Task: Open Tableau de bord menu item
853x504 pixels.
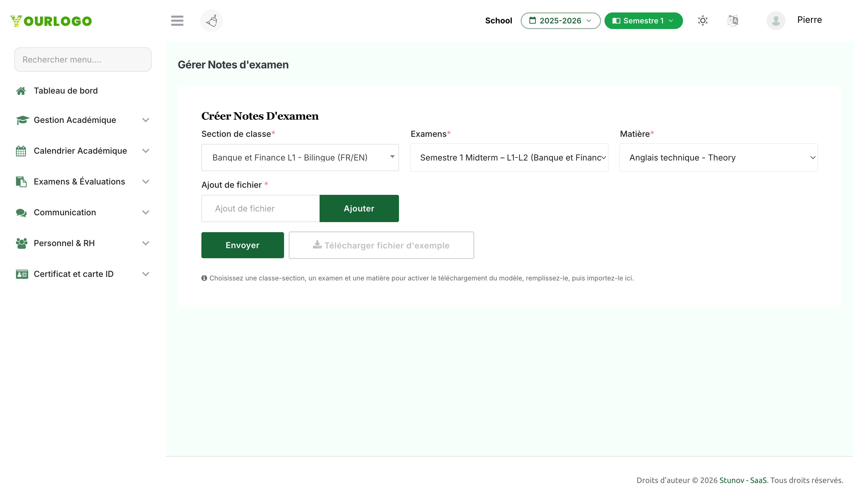Action: pos(65,91)
